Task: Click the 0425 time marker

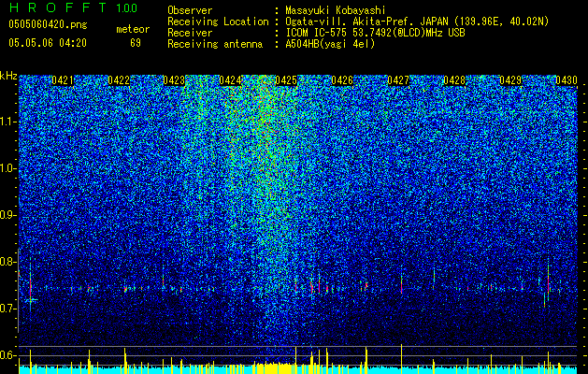Action: coord(286,80)
